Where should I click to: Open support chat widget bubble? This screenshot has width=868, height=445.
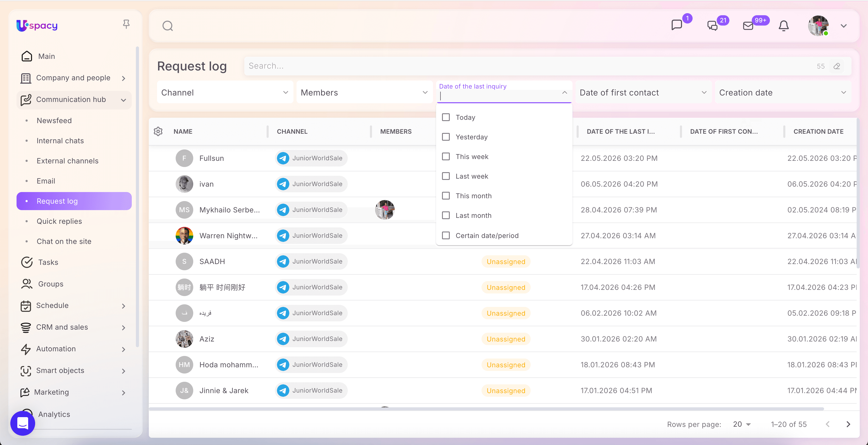pyautogui.click(x=22, y=423)
